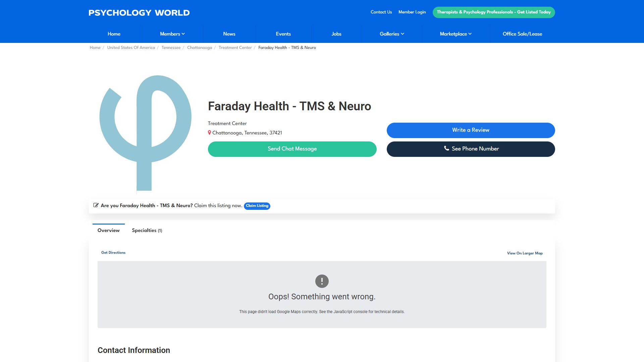Click View On Larger Map link
Image resolution: width=644 pixels, height=362 pixels.
tap(525, 253)
